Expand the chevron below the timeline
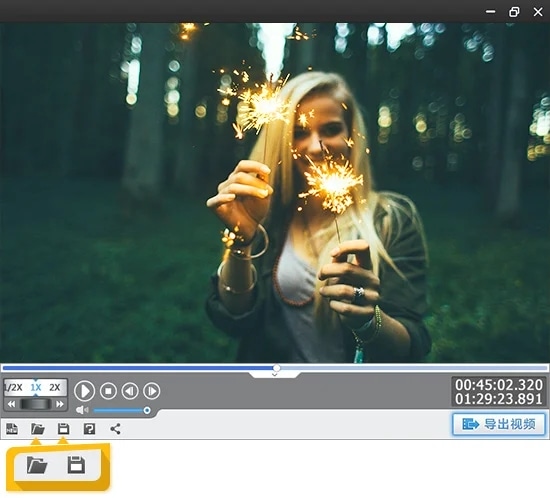 click(275, 375)
